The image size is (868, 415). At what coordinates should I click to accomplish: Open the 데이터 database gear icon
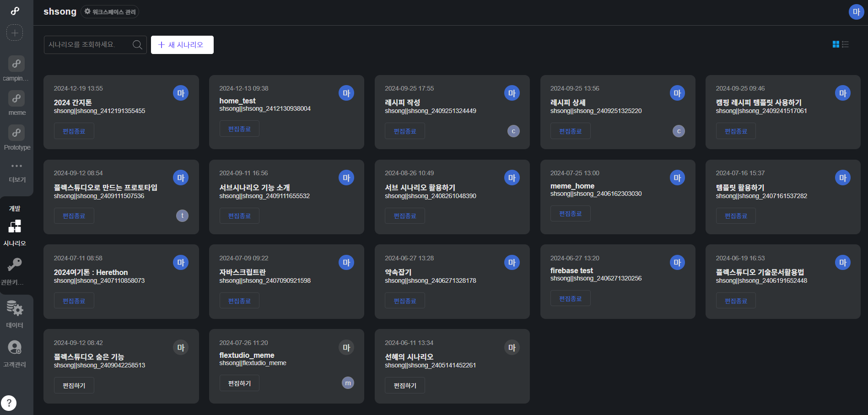(x=15, y=308)
